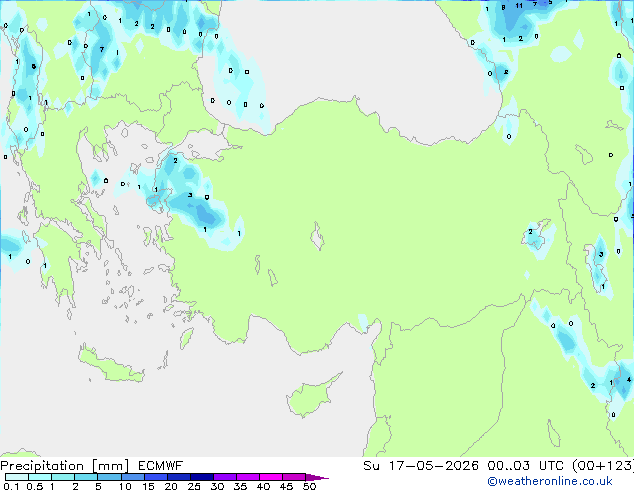The image size is (634, 490).
Task: Click legend label '10'
Action: (125, 486)
